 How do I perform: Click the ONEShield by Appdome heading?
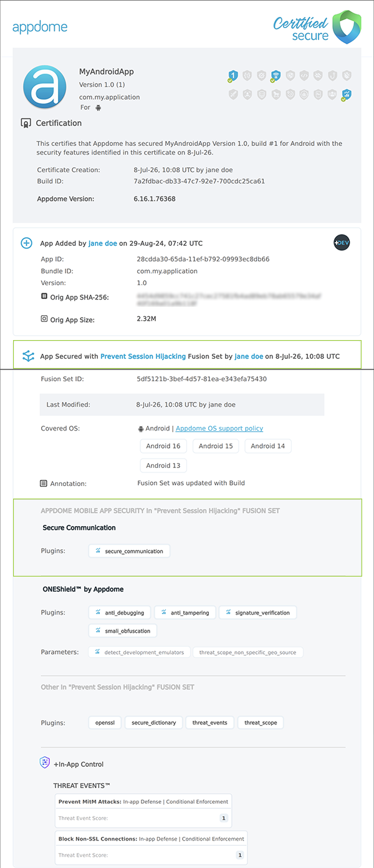pyautogui.click(x=83, y=589)
